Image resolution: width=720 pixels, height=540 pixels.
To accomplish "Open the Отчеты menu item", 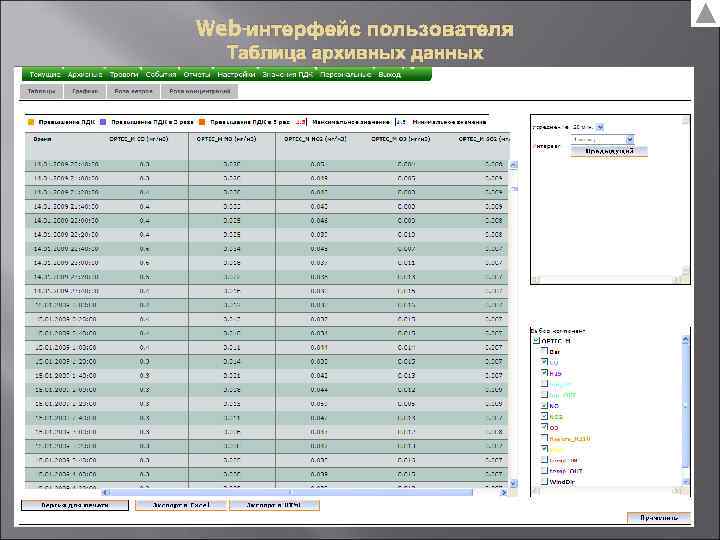I will tap(197, 74).
